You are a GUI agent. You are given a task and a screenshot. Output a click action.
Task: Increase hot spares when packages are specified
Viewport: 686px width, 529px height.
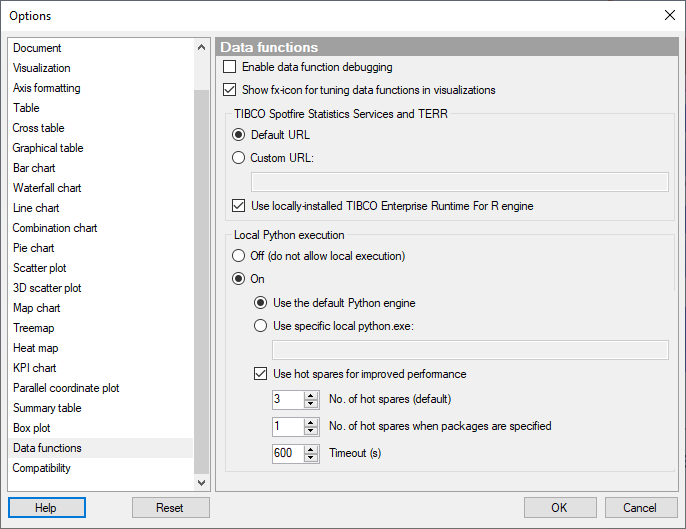tap(311, 422)
